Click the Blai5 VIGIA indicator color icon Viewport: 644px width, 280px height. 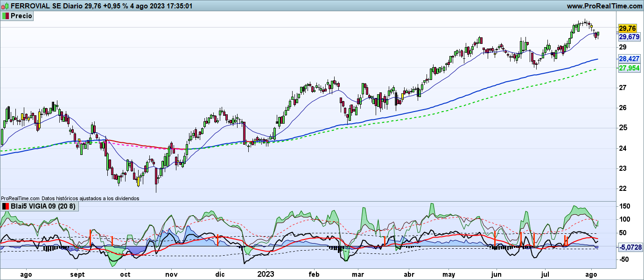click(x=5, y=206)
